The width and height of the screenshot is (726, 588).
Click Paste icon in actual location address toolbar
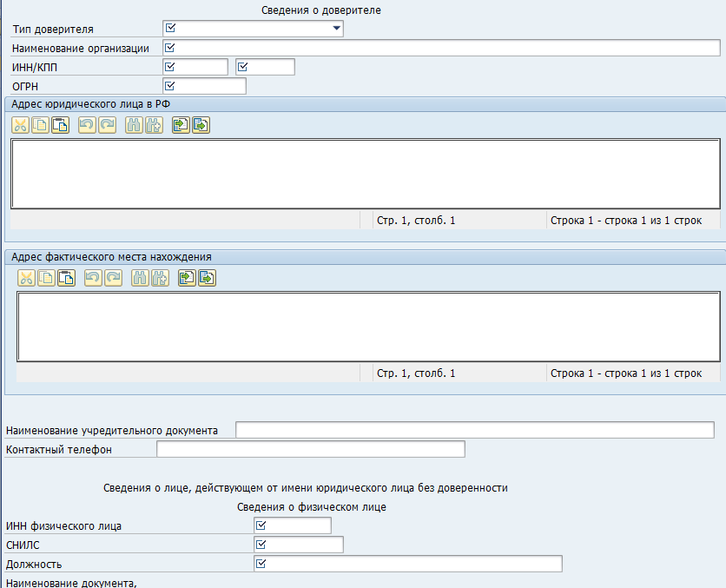point(66,278)
